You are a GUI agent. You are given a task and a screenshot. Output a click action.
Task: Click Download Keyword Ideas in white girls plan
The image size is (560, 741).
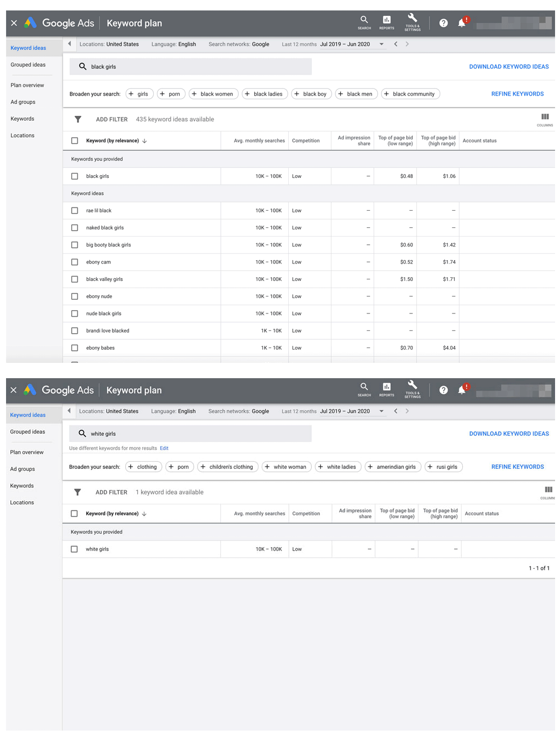(509, 434)
